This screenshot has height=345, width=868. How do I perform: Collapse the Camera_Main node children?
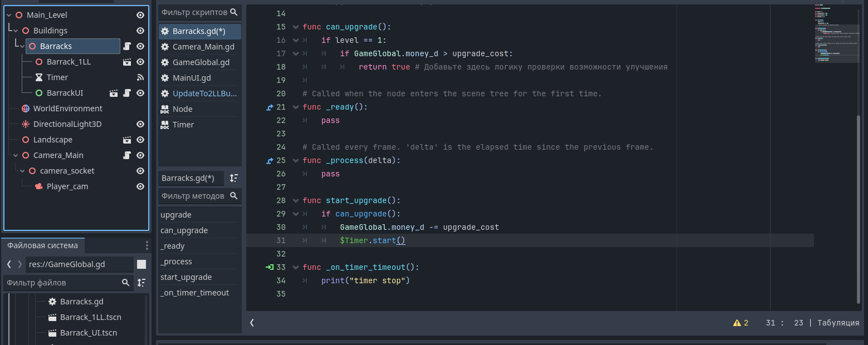[x=16, y=155]
